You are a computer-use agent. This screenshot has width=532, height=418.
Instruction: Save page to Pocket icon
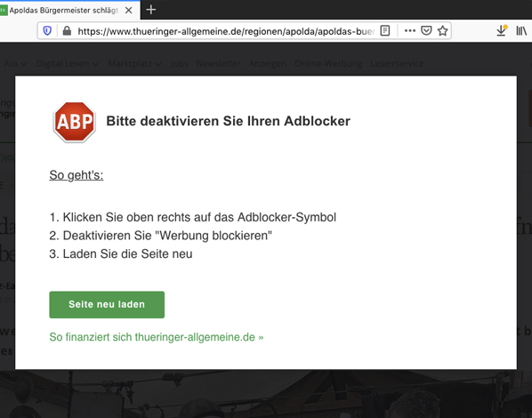tap(426, 31)
